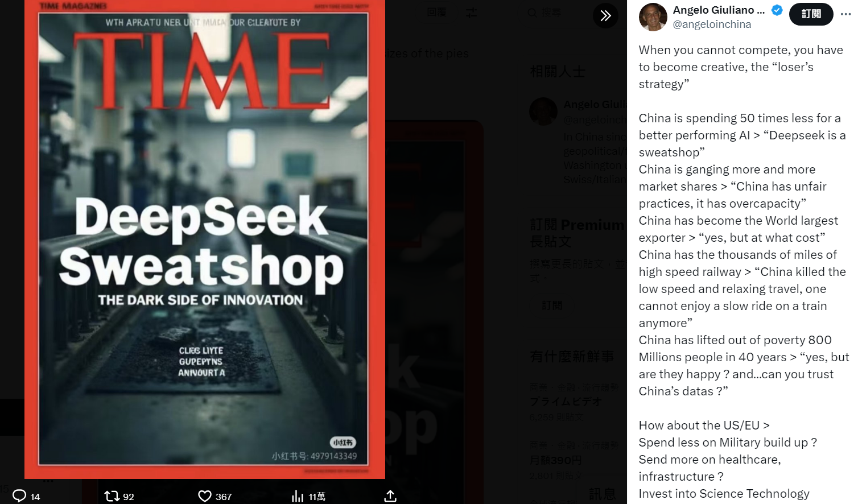Click the dimmed 訂閱 Premium heading

(x=577, y=225)
